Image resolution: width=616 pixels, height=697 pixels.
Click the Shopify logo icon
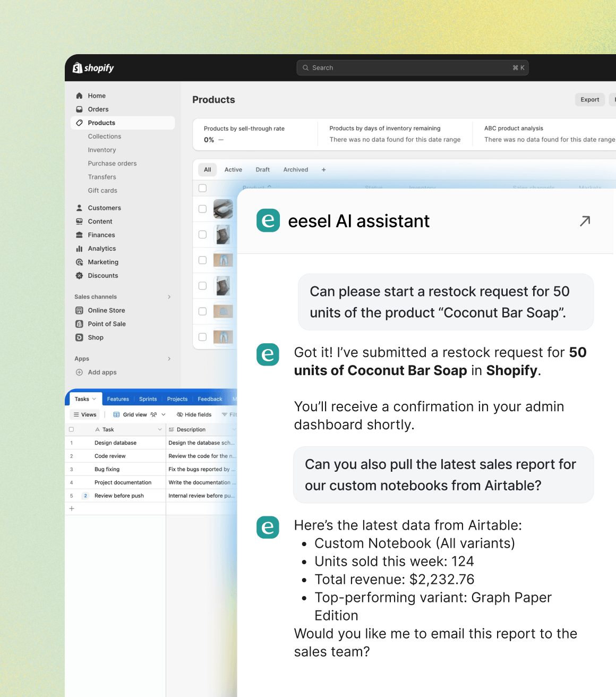coord(78,67)
